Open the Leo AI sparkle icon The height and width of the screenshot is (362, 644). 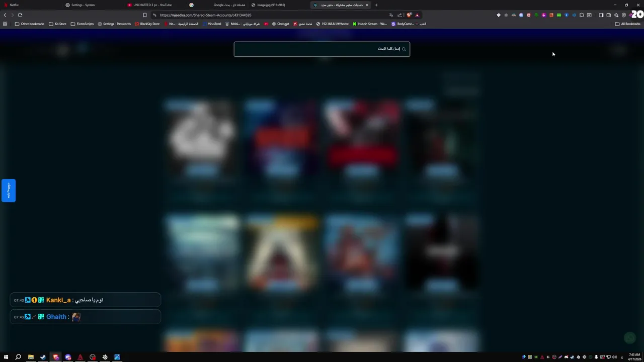click(x=616, y=15)
